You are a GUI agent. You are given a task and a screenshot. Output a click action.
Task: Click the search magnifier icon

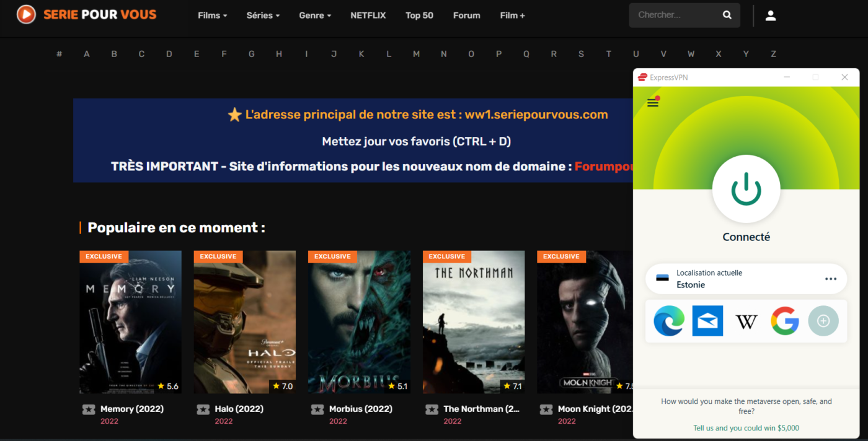coord(727,15)
